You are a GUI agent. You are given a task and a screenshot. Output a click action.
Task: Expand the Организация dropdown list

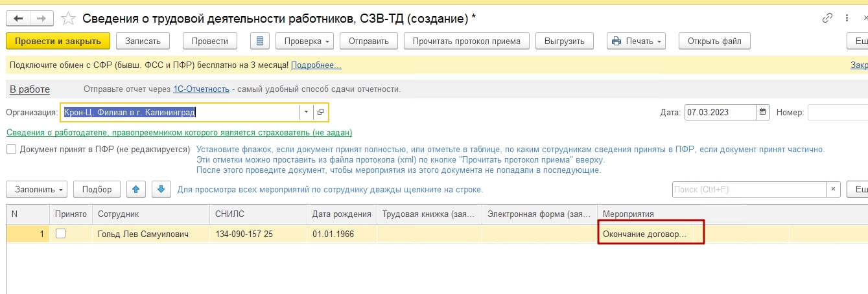coord(306,112)
